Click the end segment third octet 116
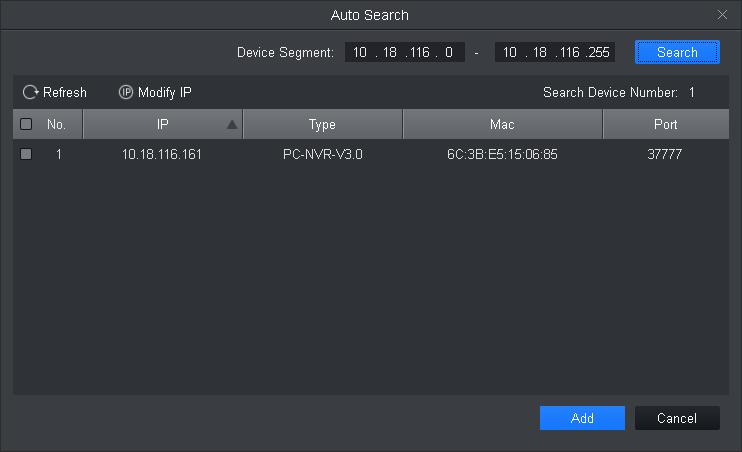This screenshot has height=452, width=742. (x=569, y=52)
